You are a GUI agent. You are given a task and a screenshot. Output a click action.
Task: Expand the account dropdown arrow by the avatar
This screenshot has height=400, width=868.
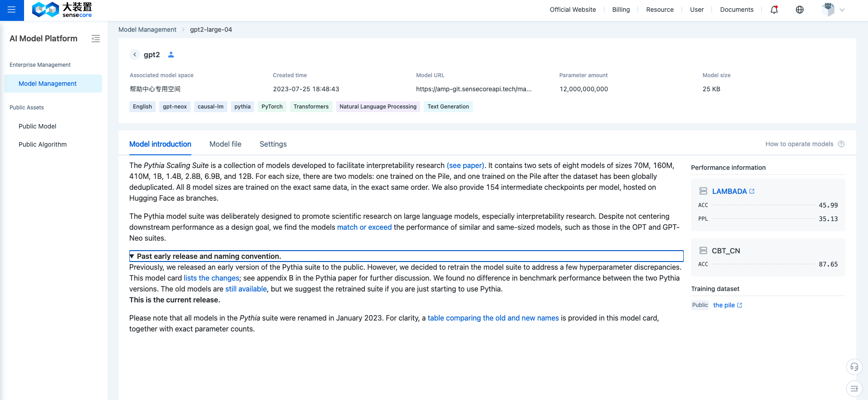click(x=842, y=10)
